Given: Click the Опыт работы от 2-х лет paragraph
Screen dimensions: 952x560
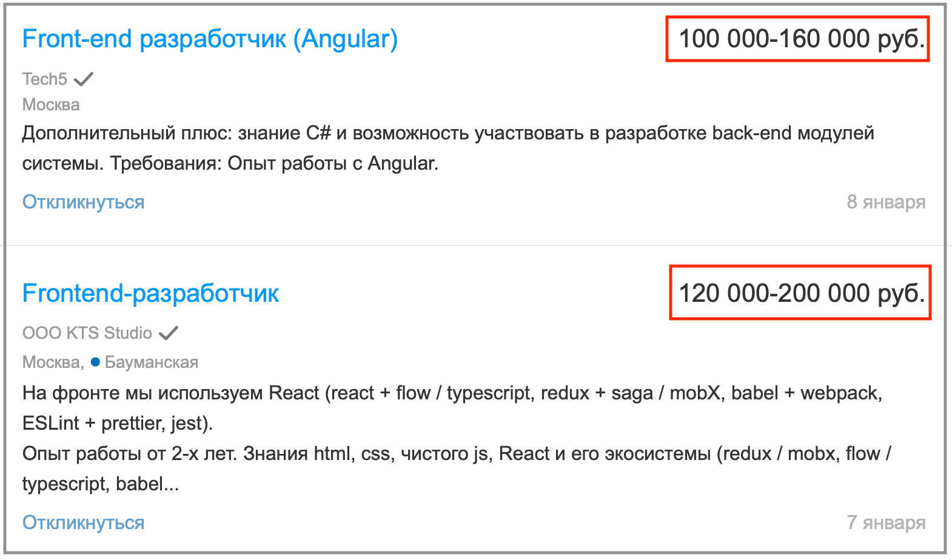Looking at the screenshot, I should tap(456, 454).
